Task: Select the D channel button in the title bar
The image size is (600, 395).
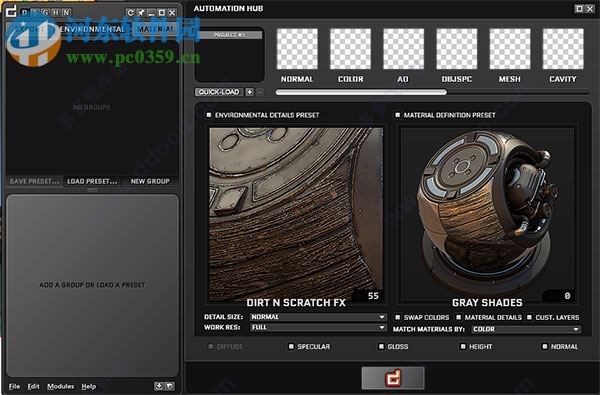Action: pyautogui.click(x=25, y=13)
